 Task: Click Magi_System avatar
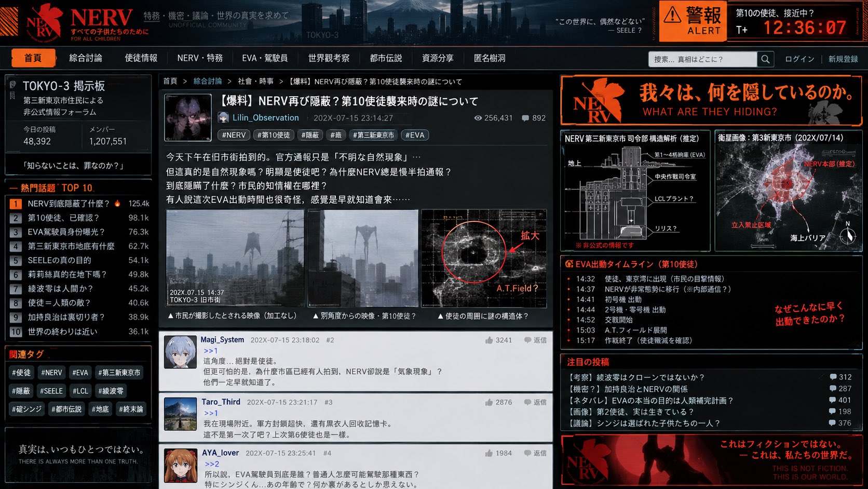point(180,352)
